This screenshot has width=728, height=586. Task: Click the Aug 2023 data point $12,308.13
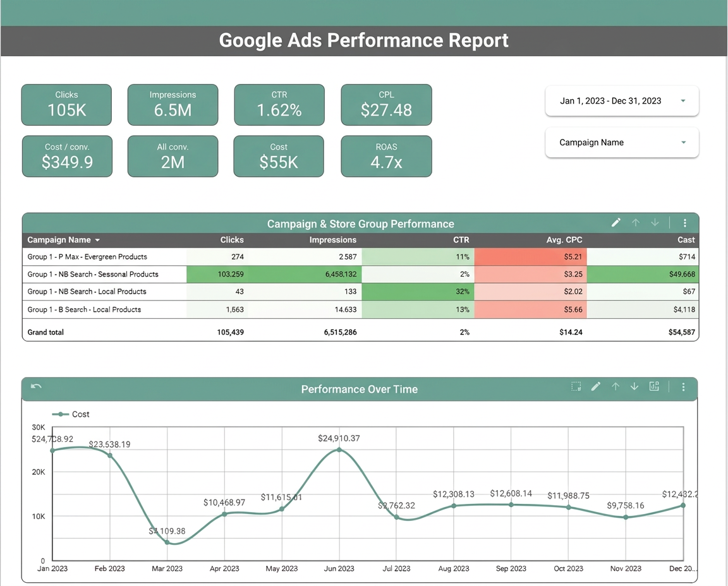tap(454, 506)
